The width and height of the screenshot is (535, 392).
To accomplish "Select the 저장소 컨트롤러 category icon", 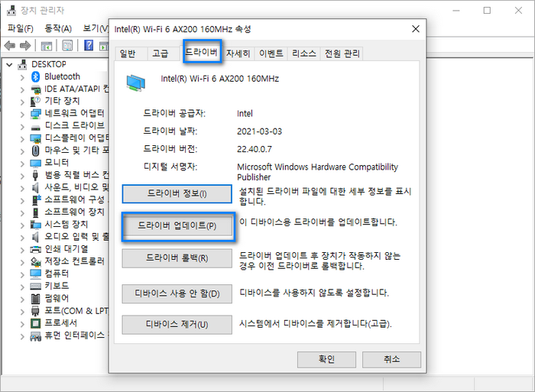I will 35,261.
